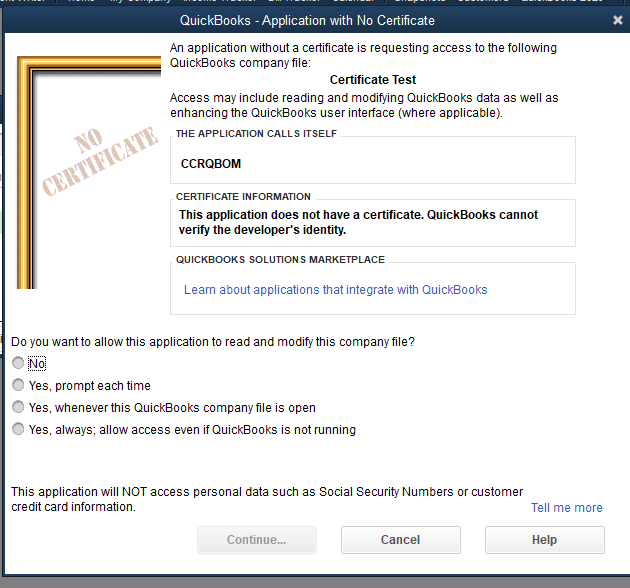Screen dimensions: 630x588
Task: Select the No radio button
Action: pyautogui.click(x=18, y=363)
